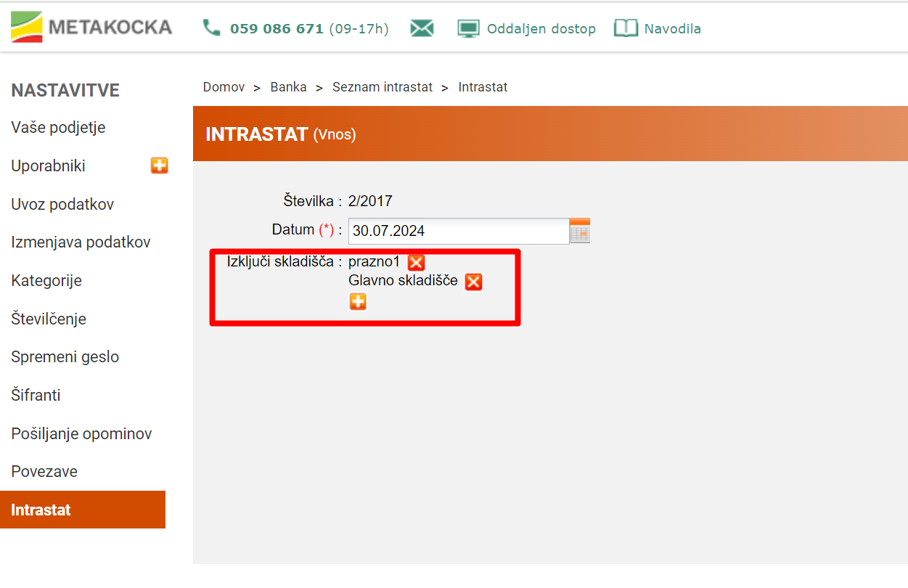Screen dimensions: 908x588
Task: Open Šifranti in sidebar
Action: point(36,395)
